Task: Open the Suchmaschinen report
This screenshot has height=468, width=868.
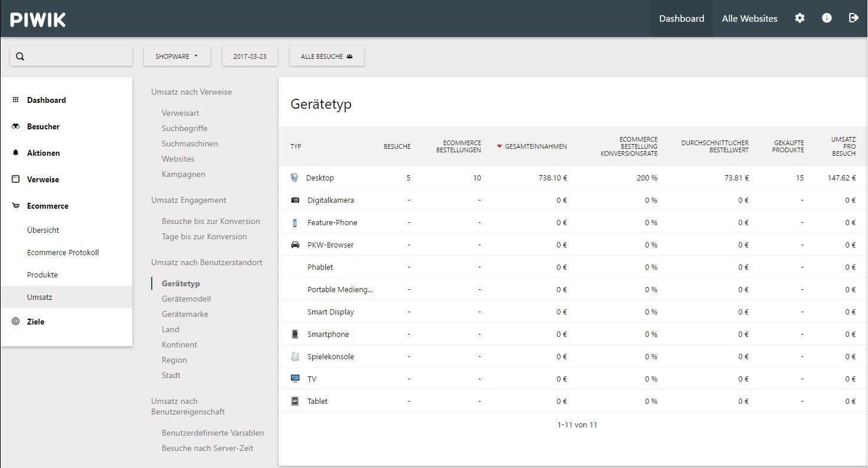Action: (190, 143)
